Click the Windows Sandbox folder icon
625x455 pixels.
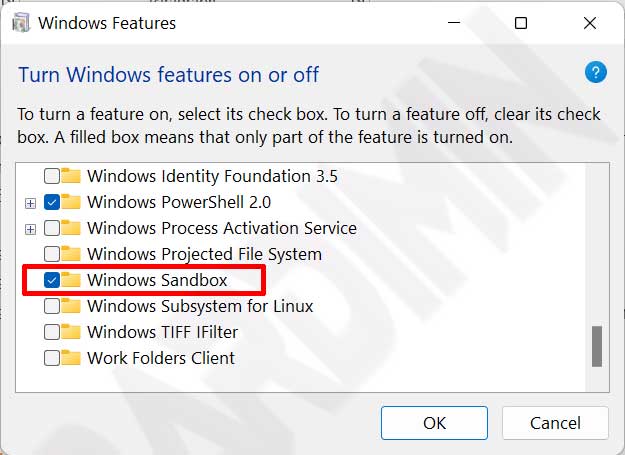[x=71, y=280]
